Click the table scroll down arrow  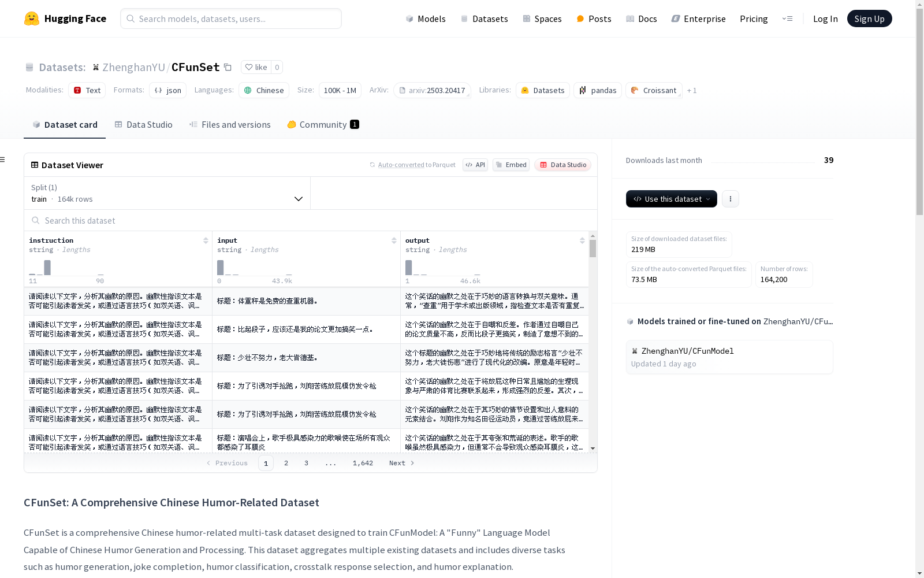pos(593,449)
